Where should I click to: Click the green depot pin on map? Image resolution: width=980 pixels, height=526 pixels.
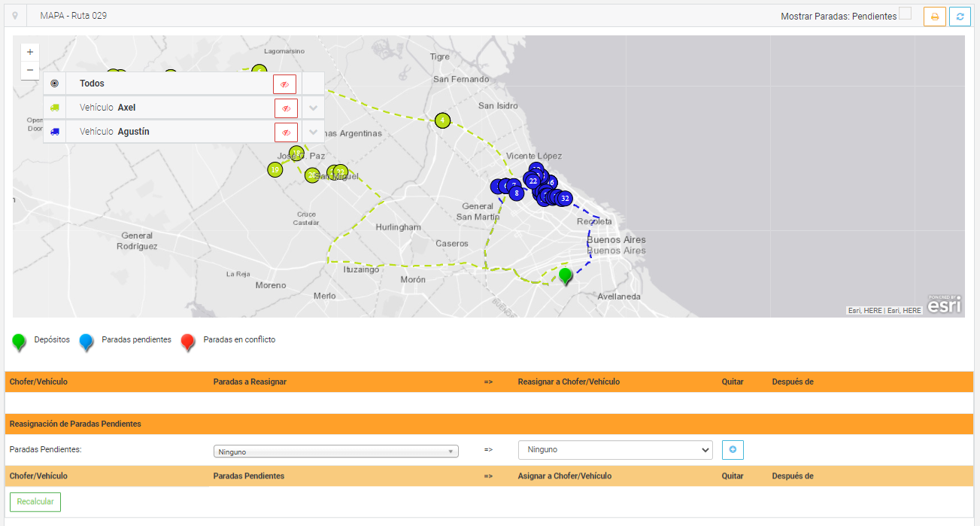[566, 275]
